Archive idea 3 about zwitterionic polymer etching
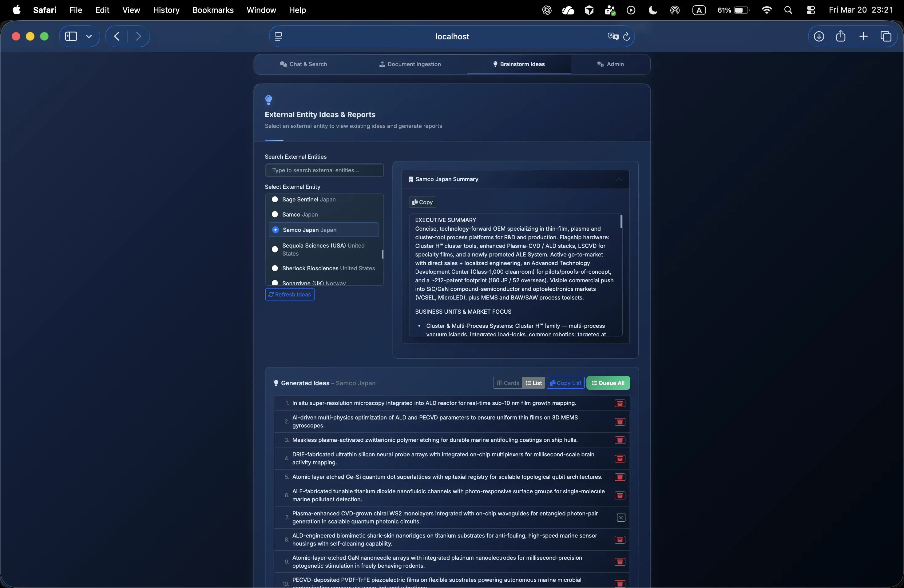This screenshot has width=904, height=588. (x=620, y=440)
